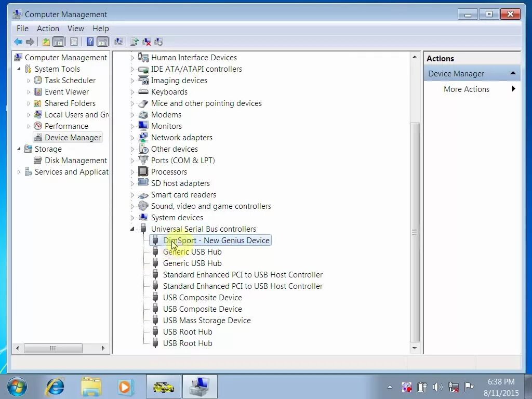Click Sound, video and game controllers icon
532x399 pixels.
point(143,206)
